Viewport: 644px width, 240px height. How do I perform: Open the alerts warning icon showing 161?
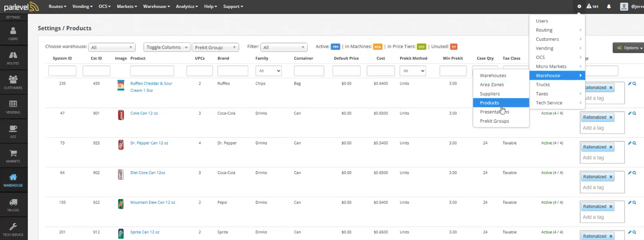tap(592, 6)
